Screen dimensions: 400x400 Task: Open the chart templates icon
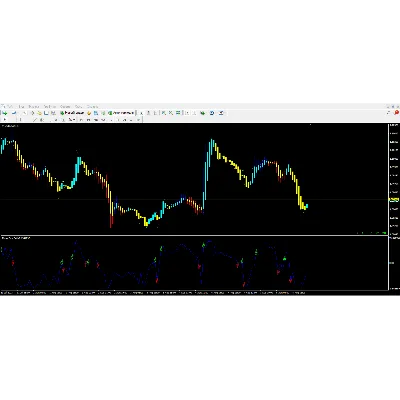221,113
